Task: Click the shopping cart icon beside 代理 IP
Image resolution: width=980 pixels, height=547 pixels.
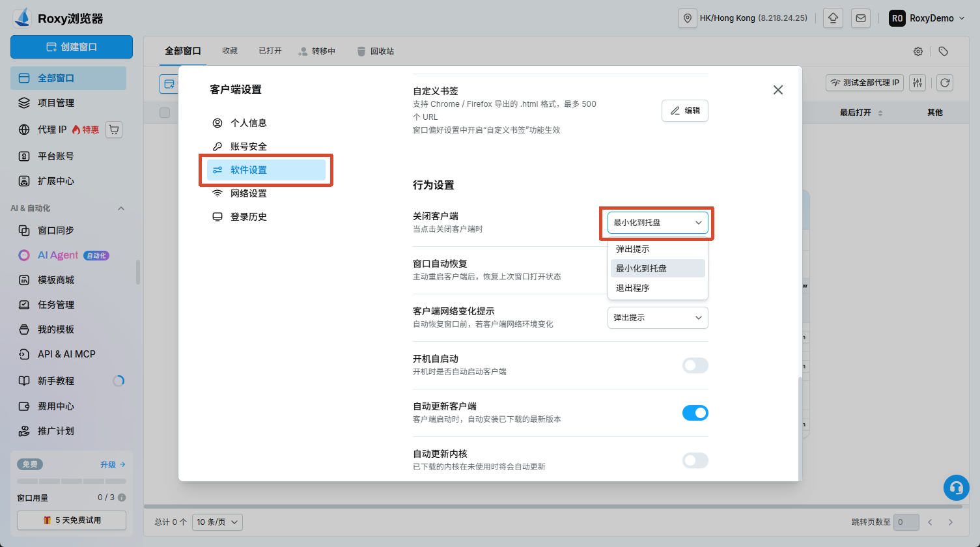Action: click(114, 130)
